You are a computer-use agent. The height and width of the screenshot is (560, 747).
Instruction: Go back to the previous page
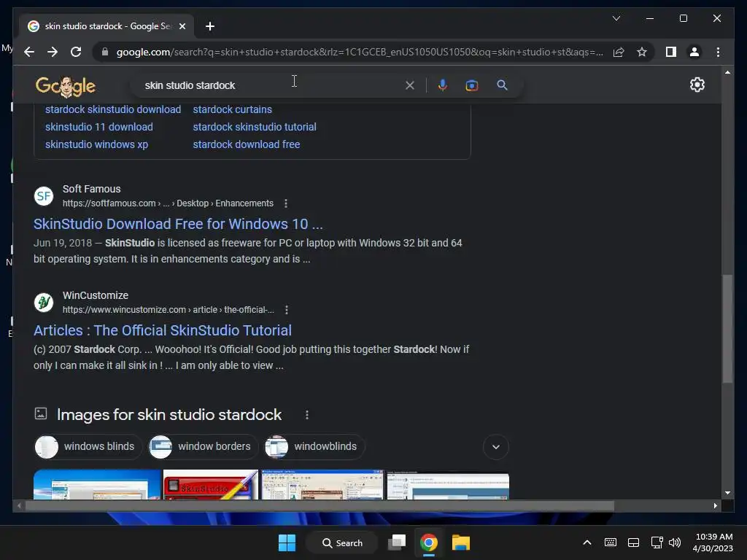coord(29,52)
